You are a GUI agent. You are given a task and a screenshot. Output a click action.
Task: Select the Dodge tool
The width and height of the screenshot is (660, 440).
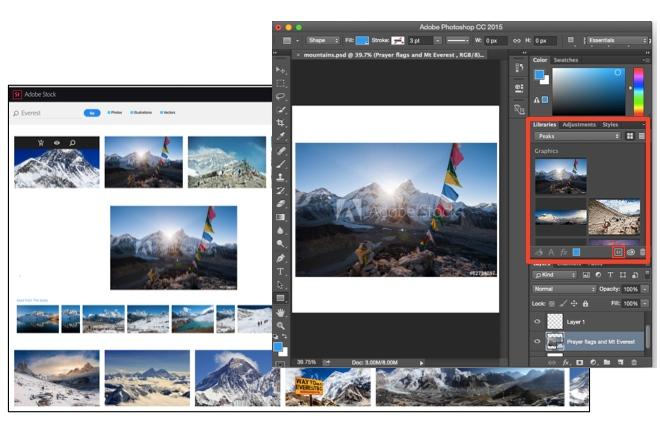click(280, 244)
